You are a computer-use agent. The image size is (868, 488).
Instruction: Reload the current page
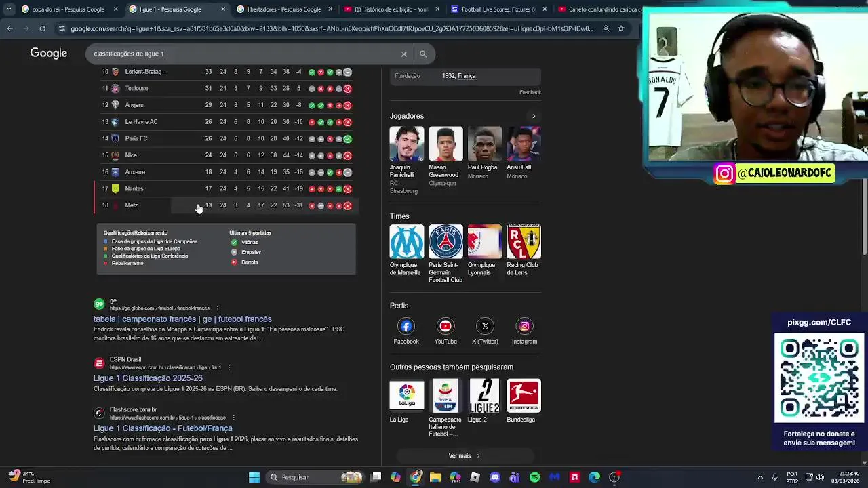tap(42, 28)
